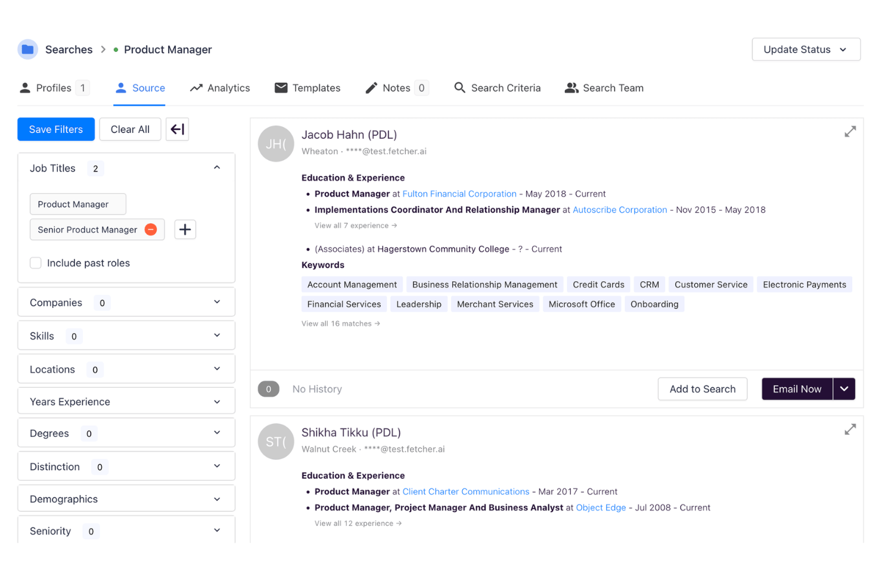Click Add to Search for Jacob Hahn
The width and height of the screenshot is (882, 588).
click(703, 389)
